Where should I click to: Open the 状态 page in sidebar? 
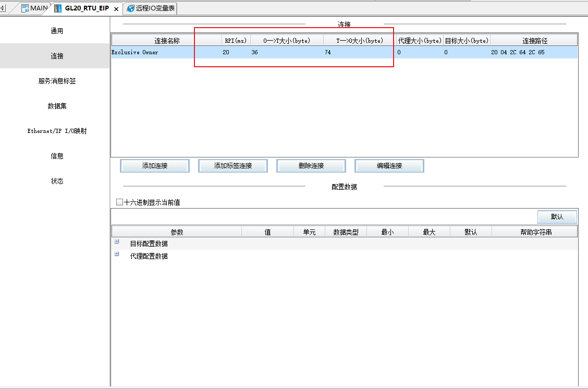tap(57, 181)
